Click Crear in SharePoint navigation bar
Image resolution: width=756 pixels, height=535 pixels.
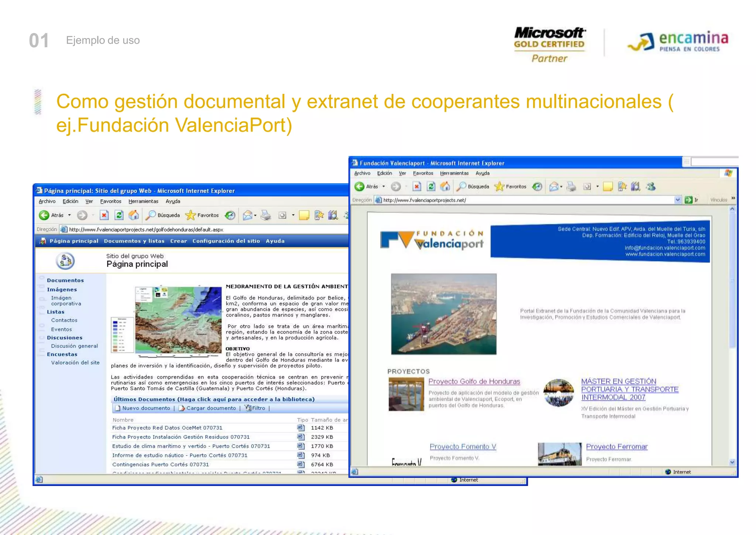[179, 241]
